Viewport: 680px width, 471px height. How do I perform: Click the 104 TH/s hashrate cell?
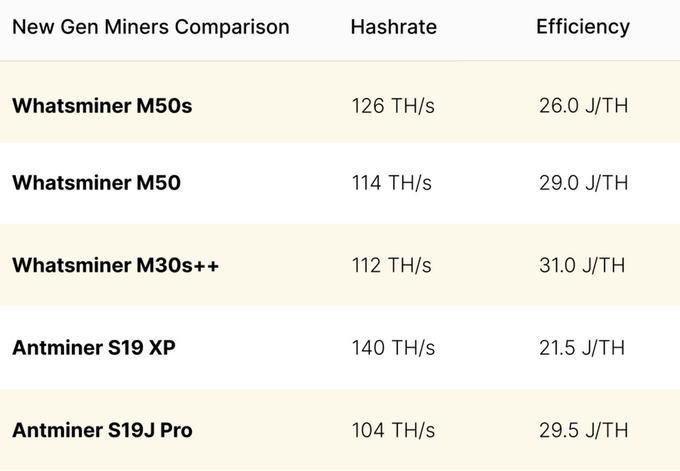(393, 430)
